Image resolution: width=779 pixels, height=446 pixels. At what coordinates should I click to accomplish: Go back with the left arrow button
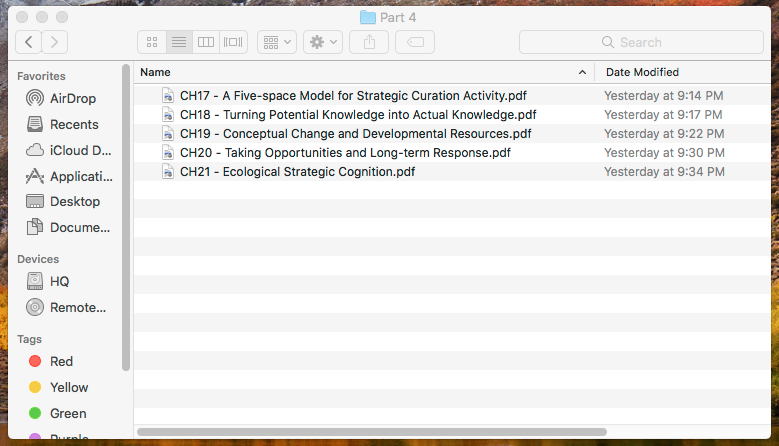tap(29, 42)
